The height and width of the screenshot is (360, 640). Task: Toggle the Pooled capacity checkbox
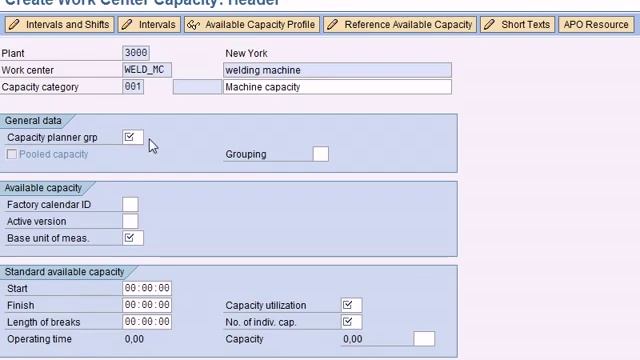point(12,154)
